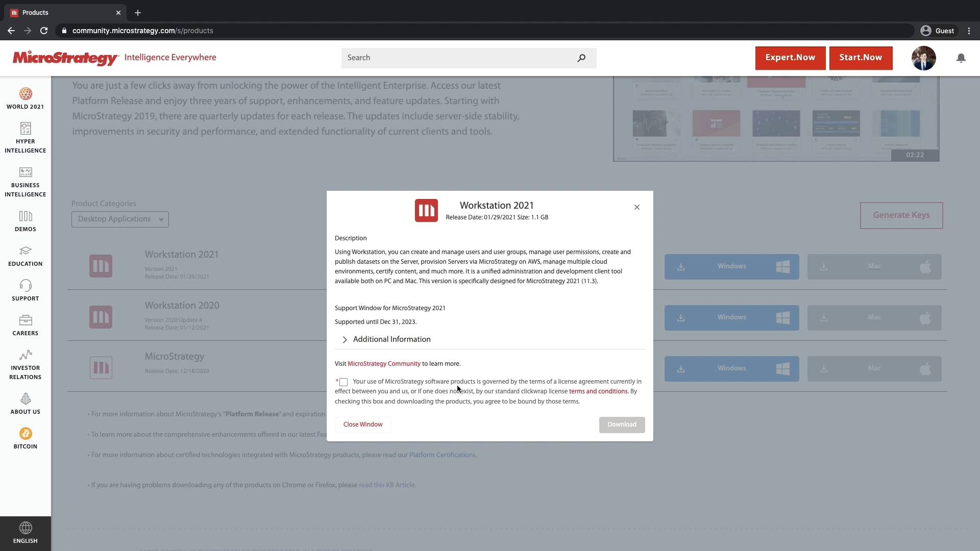Screen dimensions: 980x551
Task: Open the Chrome three-dot menu
Action: 969,31
